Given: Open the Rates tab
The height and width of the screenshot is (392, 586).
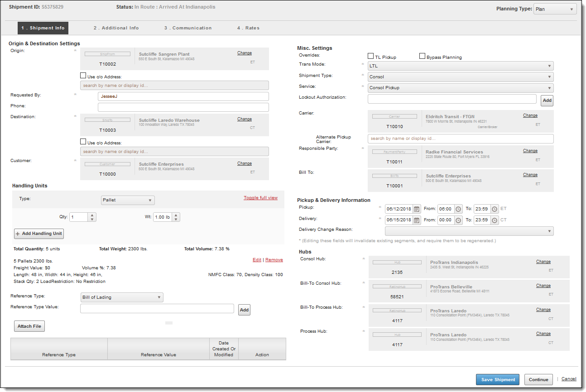Looking at the screenshot, I should click(x=248, y=28).
